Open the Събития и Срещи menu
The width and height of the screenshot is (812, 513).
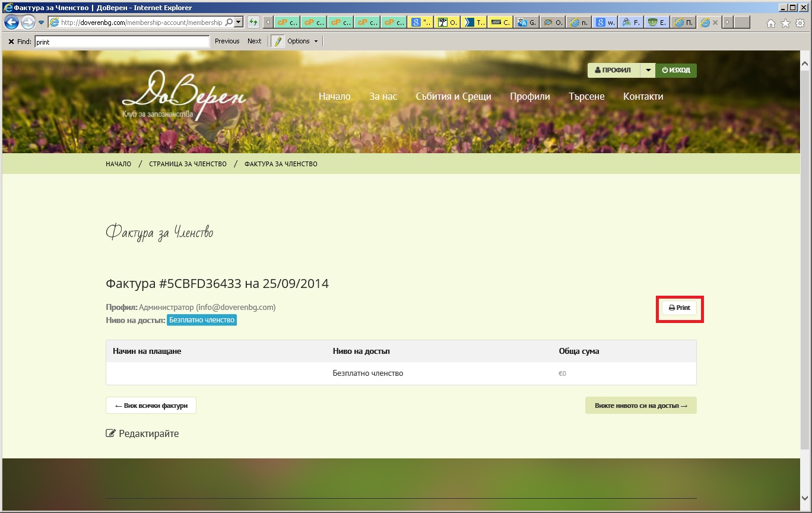(453, 96)
